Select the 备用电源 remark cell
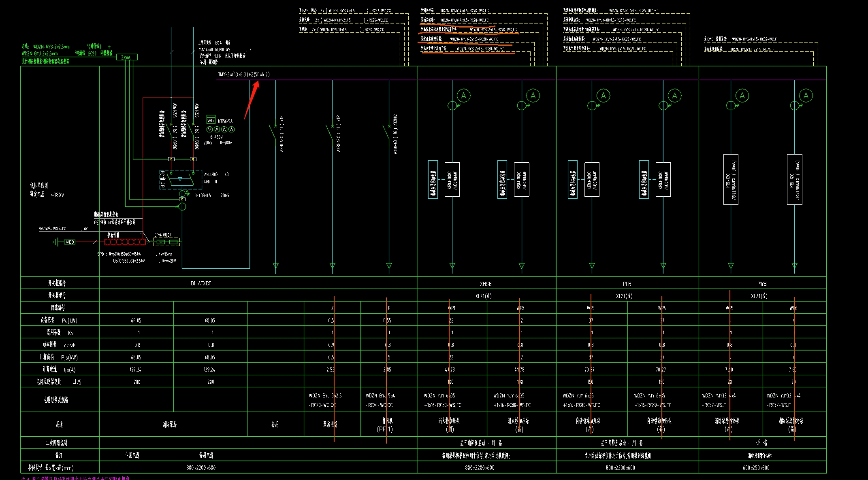This screenshot has height=480, width=868. (206, 455)
